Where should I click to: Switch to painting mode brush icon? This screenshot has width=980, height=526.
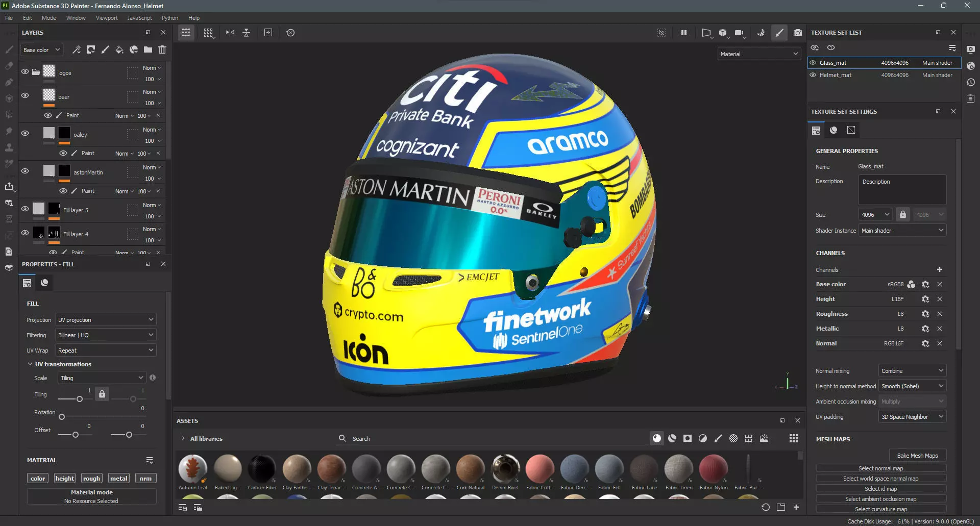click(x=779, y=33)
